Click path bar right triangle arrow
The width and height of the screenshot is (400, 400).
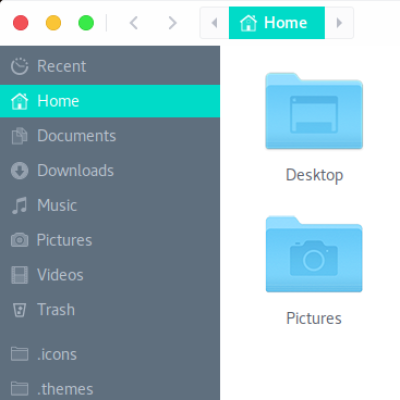(339, 23)
